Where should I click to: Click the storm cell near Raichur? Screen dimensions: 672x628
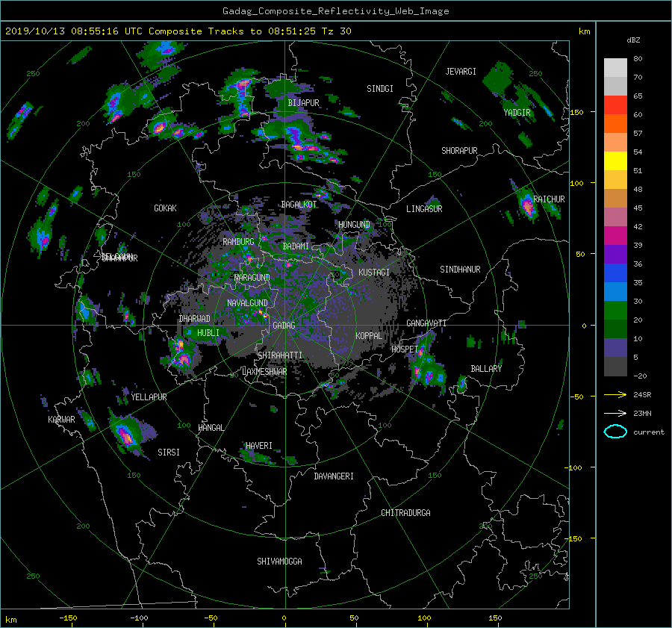click(527, 206)
